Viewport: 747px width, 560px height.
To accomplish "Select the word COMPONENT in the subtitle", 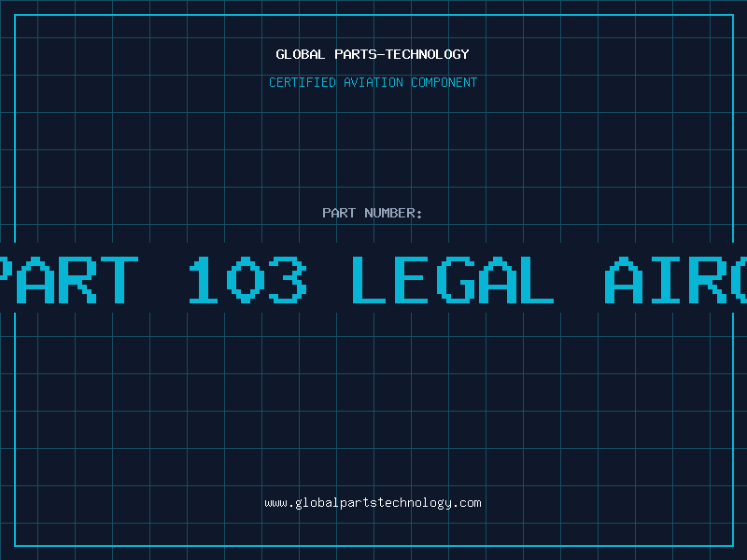I will point(444,82).
